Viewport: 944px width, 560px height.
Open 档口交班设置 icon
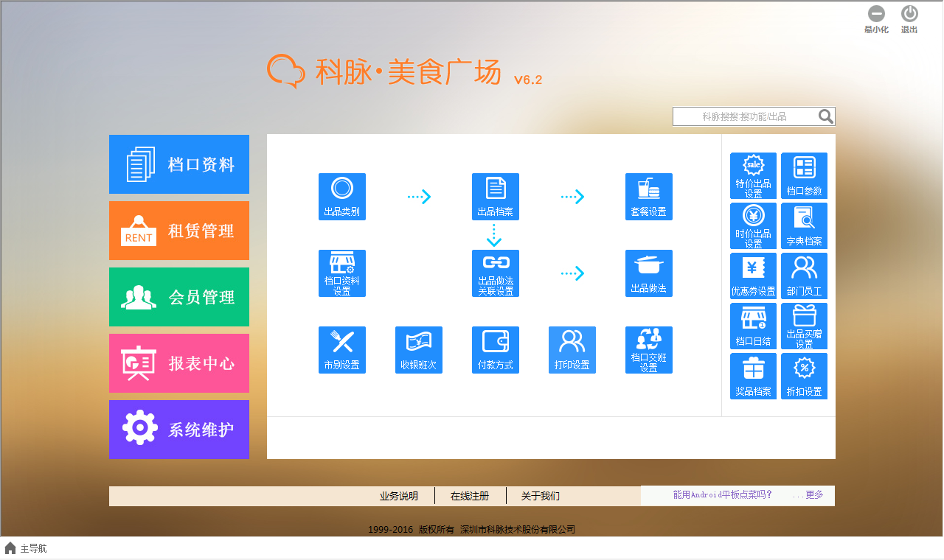pos(648,350)
